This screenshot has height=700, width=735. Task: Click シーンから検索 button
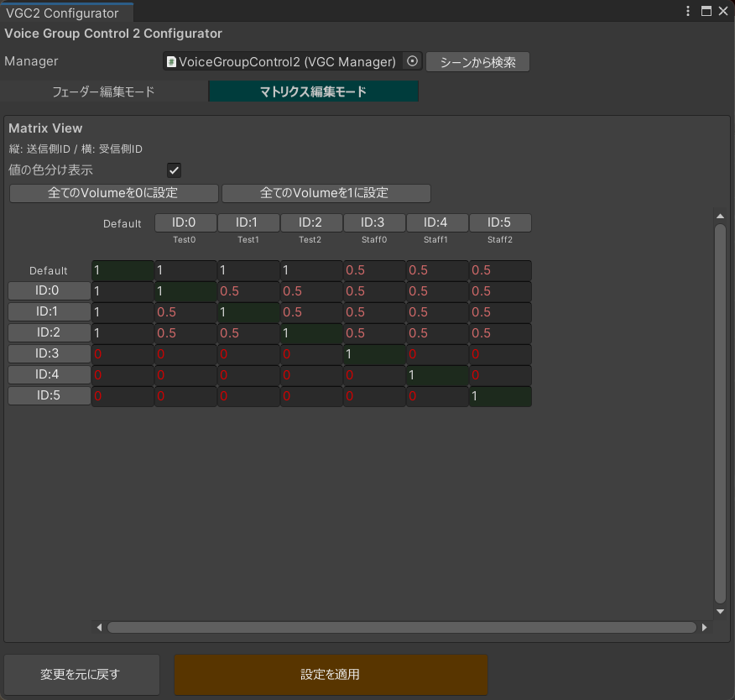click(x=477, y=62)
